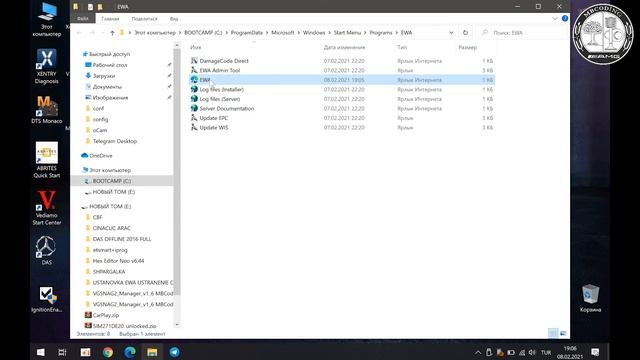
Task: Select Log files (Server) shortcut
Action: tap(220, 99)
